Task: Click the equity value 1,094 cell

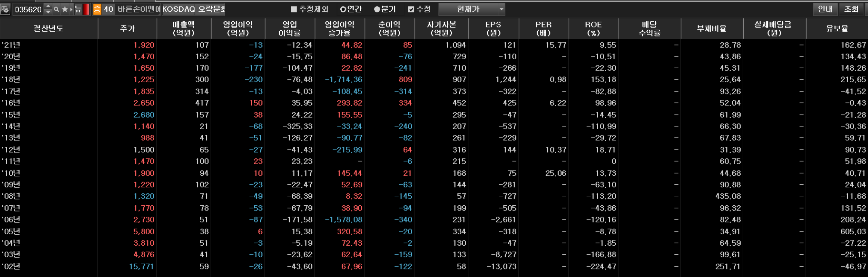Action: click(455, 45)
